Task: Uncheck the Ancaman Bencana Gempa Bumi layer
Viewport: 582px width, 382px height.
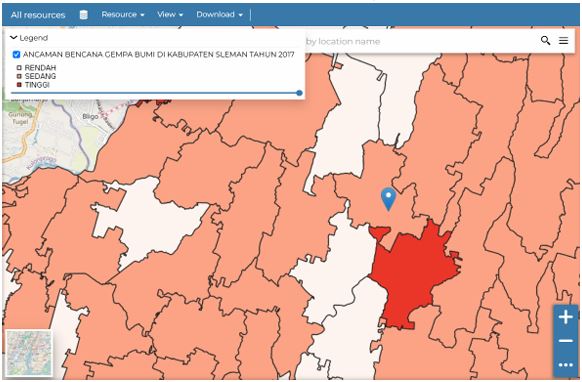Action: click(x=16, y=55)
